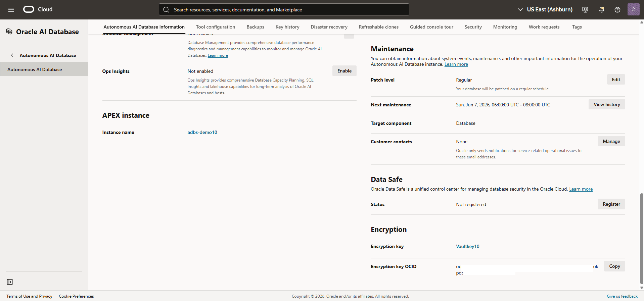Click the 'Regular' patch level value
This screenshot has width=644, height=301.
click(x=464, y=80)
